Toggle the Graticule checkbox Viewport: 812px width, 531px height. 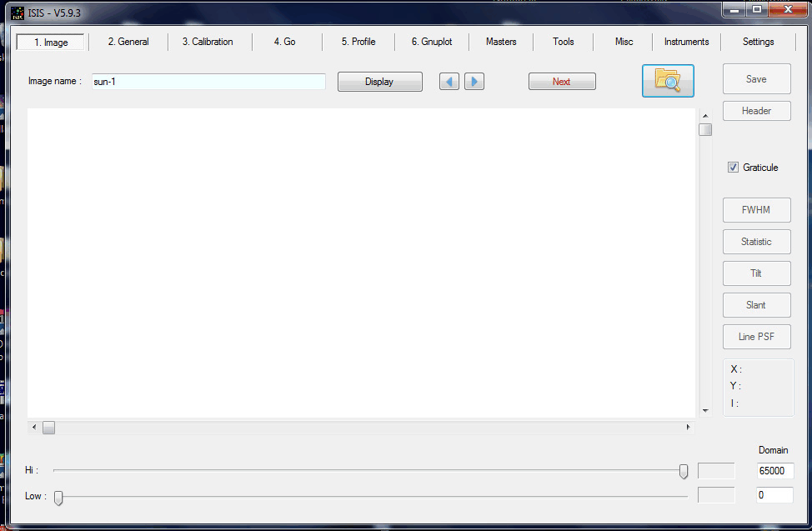click(733, 168)
